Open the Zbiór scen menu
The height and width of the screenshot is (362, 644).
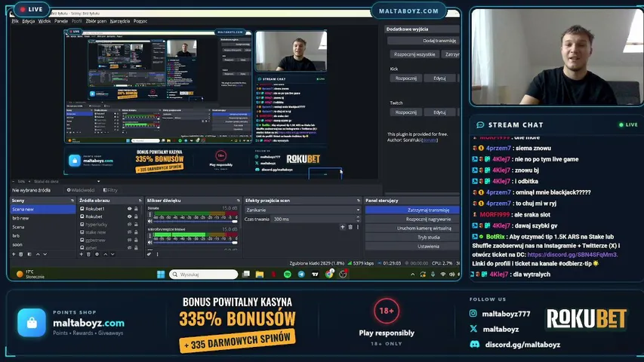pos(96,21)
